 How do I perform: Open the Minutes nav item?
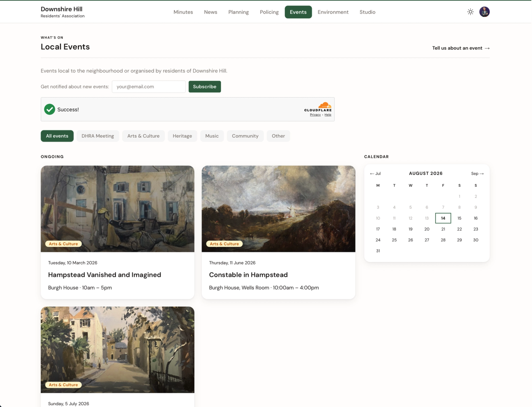tap(183, 12)
